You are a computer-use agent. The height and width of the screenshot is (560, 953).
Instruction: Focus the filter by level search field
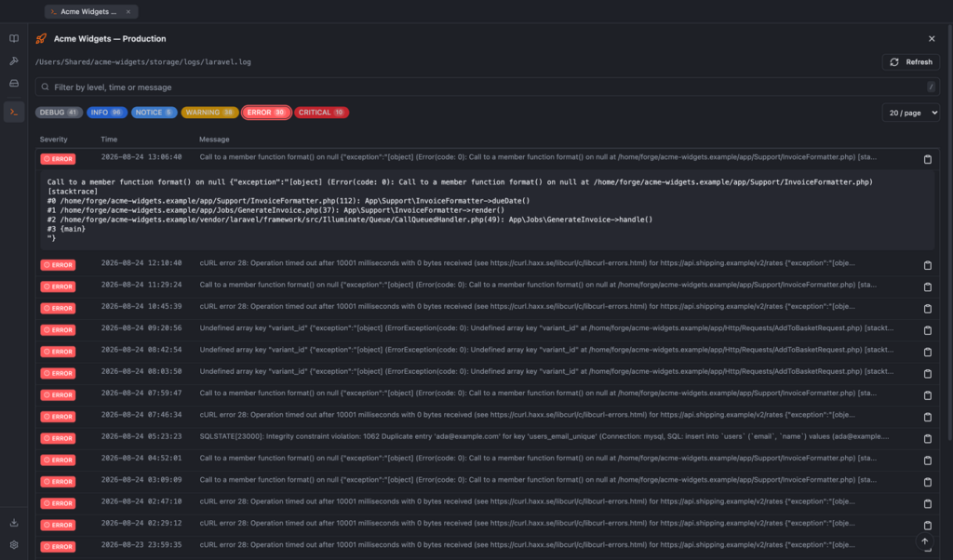(487, 87)
